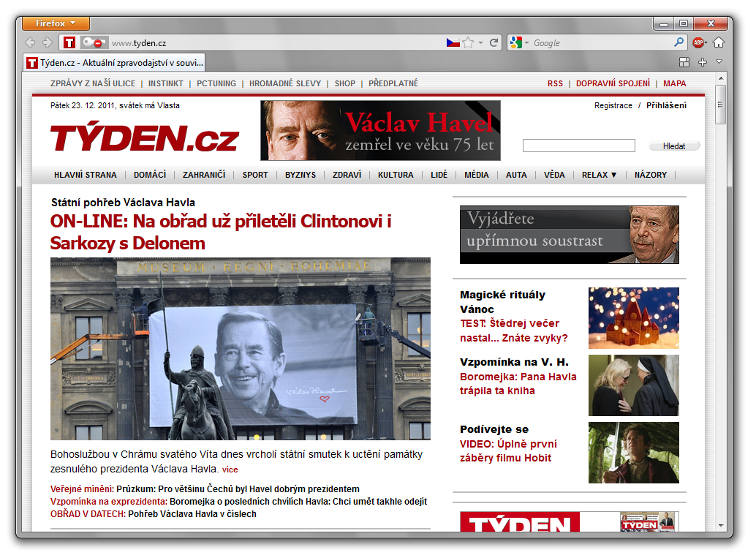Open HROMADNÉ SLEVY link
This screenshot has height=558, width=756.
pos(285,83)
